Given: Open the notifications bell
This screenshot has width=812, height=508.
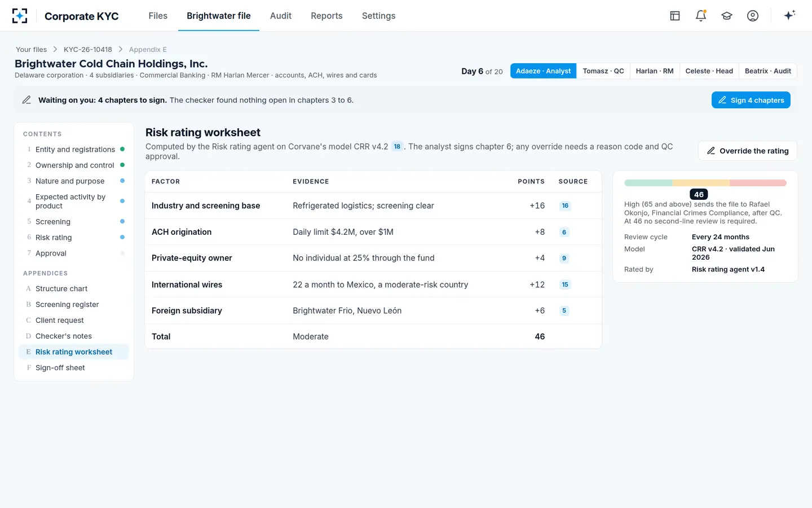Looking at the screenshot, I should click(701, 16).
